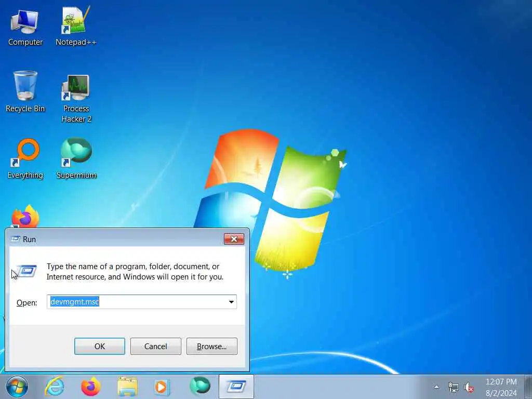The height and width of the screenshot is (399, 532).
Task: Click OK in the Run dialog
Action: (100, 346)
